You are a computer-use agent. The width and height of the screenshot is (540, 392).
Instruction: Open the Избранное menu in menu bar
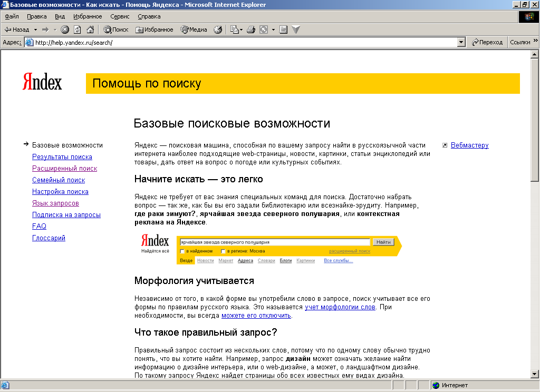88,16
